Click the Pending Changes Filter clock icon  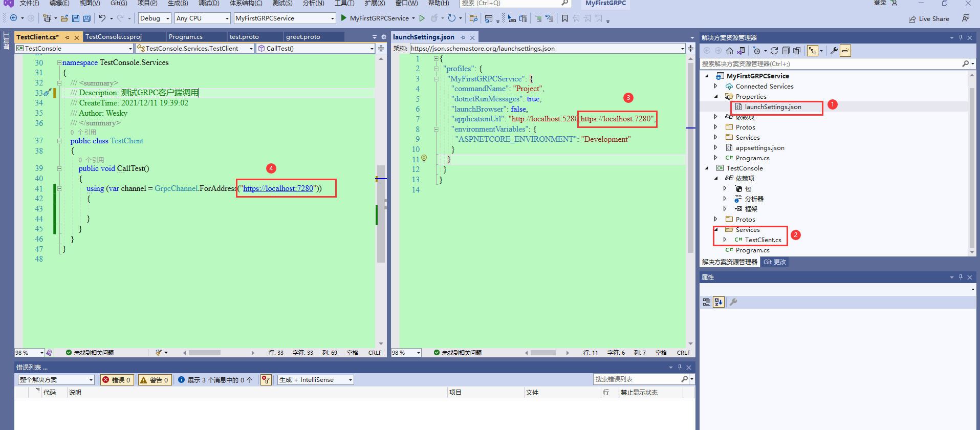[x=757, y=51]
